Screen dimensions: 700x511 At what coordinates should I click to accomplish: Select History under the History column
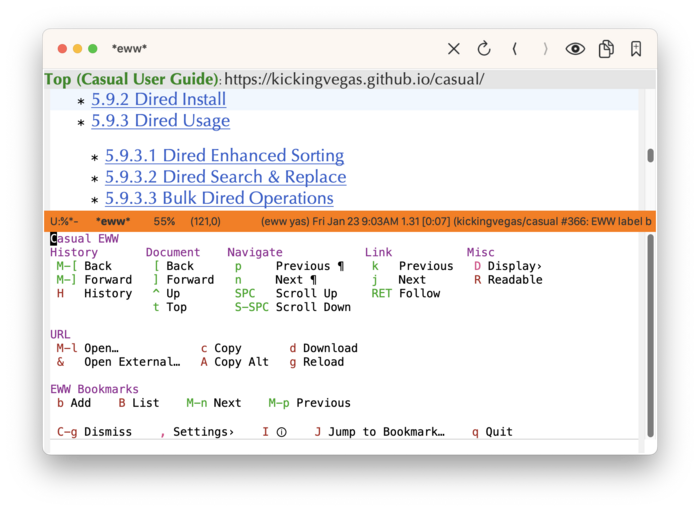click(107, 294)
